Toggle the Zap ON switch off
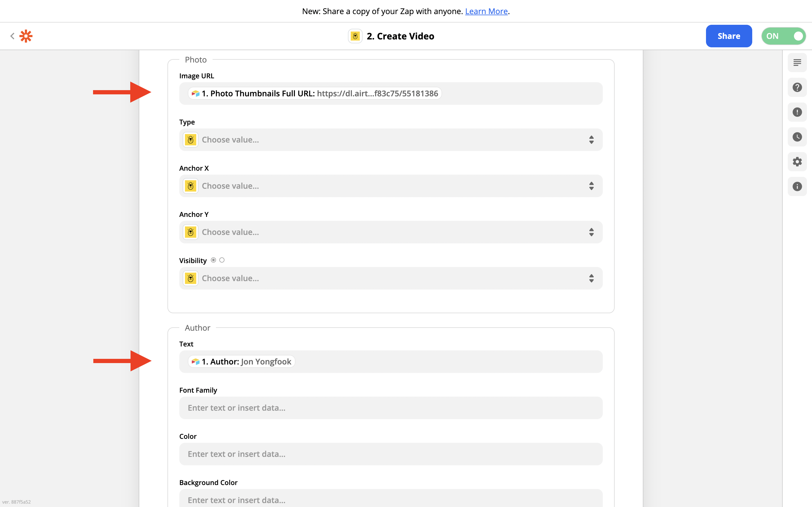 784,36
